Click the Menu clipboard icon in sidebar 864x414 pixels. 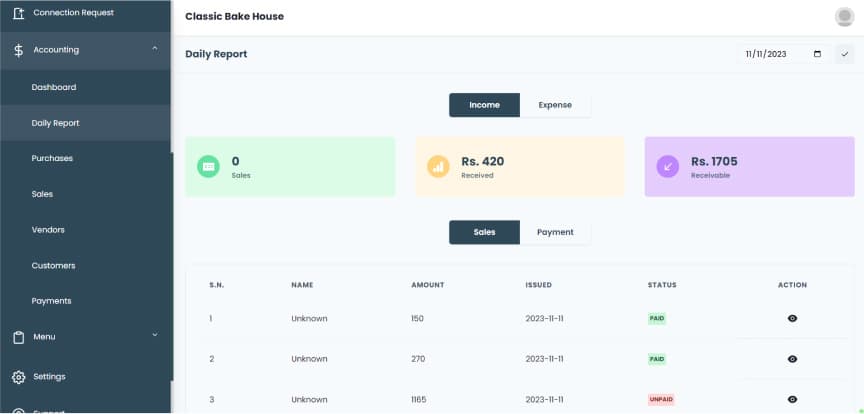coord(18,337)
